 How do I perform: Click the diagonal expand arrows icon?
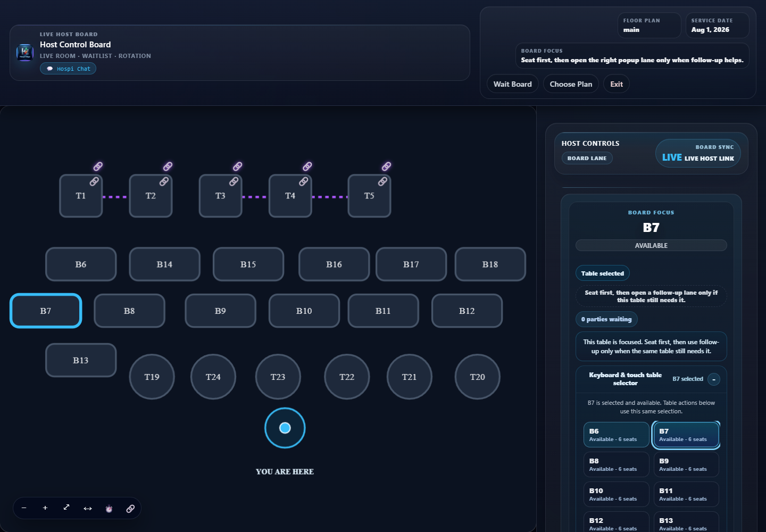click(66, 508)
